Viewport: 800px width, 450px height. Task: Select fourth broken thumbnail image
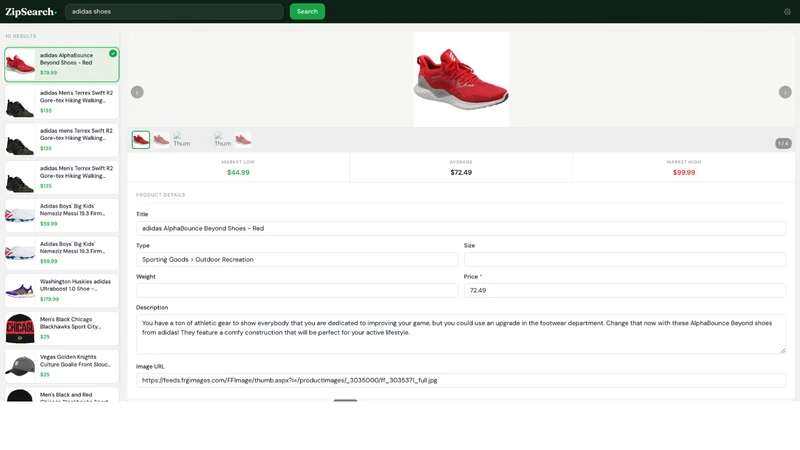[222, 140]
